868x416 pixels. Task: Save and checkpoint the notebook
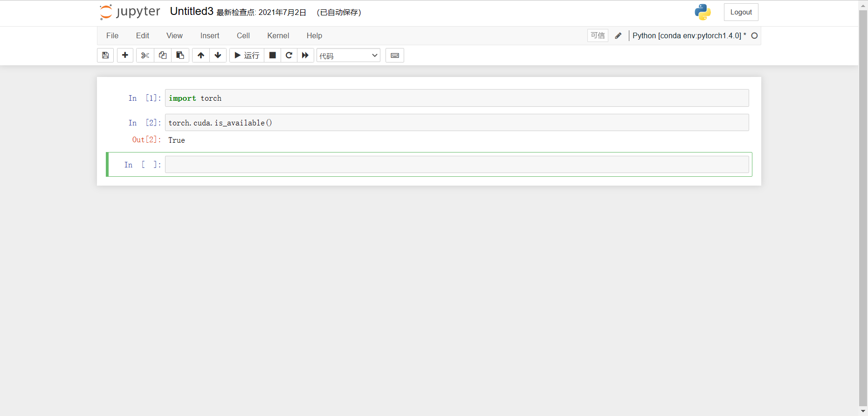point(105,55)
